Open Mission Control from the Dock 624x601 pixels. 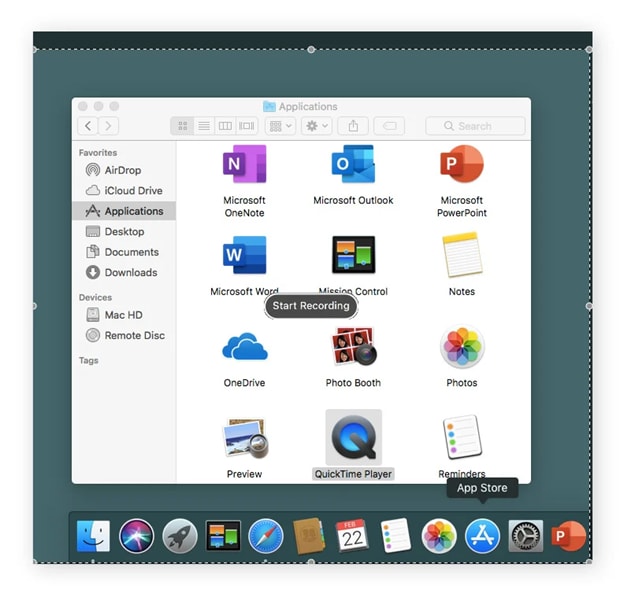223,536
